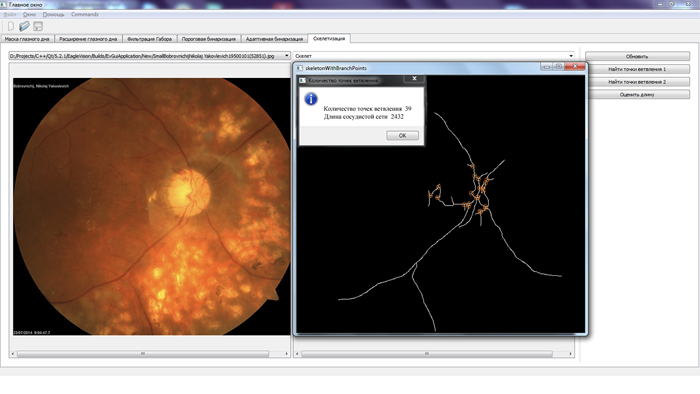700x394 pixels.
Task: Minimize the skeletonWithBranchPoints window
Action: (546, 67)
